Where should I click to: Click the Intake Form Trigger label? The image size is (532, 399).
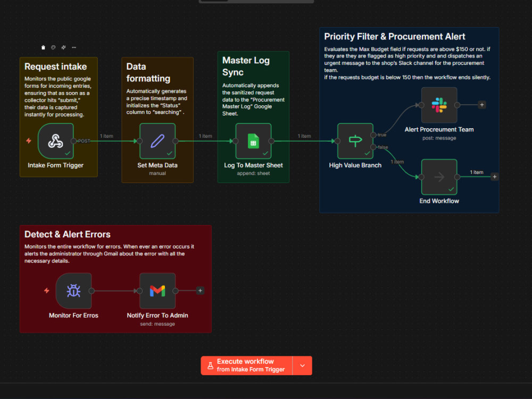[x=56, y=165]
